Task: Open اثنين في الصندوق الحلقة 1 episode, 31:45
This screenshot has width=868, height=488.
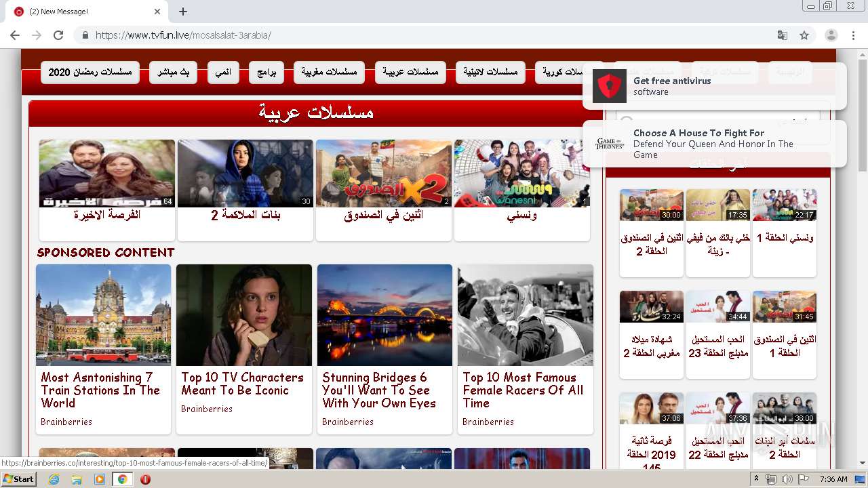Action: pos(785,334)
